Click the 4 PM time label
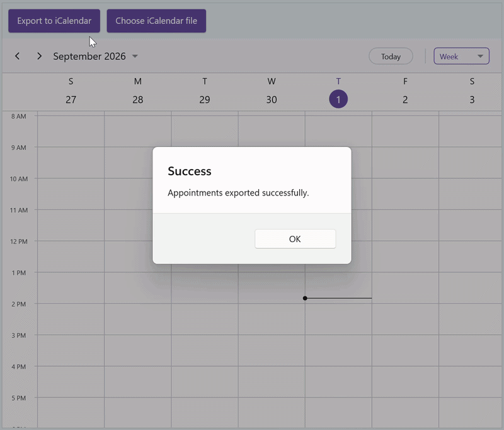 (x=19, y=367)
